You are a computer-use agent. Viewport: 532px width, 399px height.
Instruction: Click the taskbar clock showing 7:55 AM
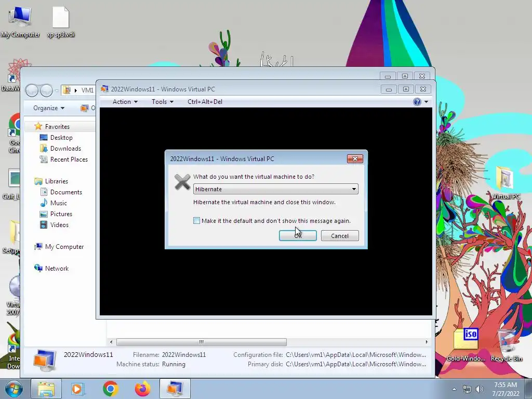[x=506, y=389]
